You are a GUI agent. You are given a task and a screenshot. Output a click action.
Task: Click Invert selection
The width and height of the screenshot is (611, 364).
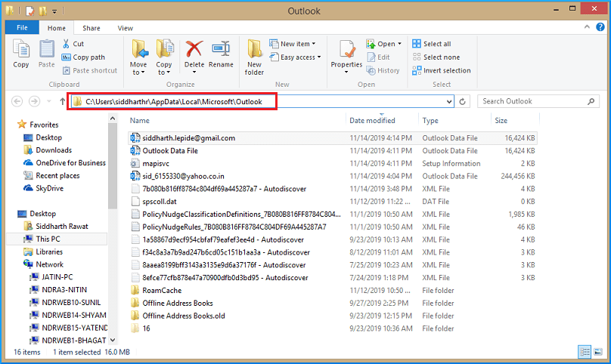[442, 70]
